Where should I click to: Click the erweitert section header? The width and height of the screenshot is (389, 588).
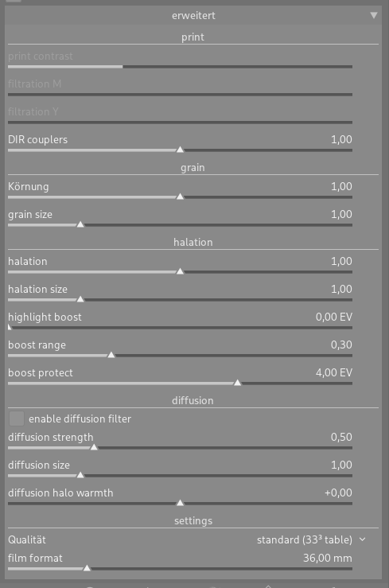click(x=193, y=15)
